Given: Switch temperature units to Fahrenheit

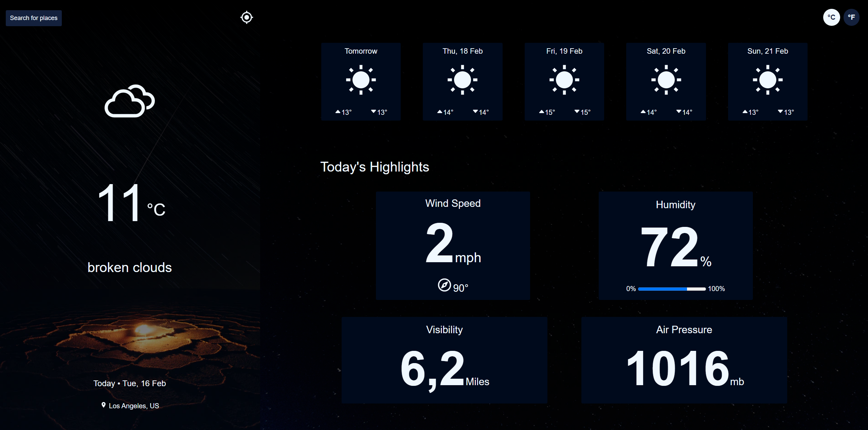Looking at the screenshot, I should coord(851,17).
